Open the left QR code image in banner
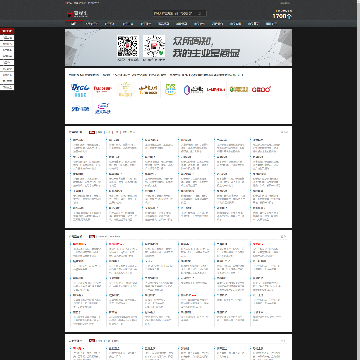This screenshot has width=360, height=360. [x=127, y=46]
